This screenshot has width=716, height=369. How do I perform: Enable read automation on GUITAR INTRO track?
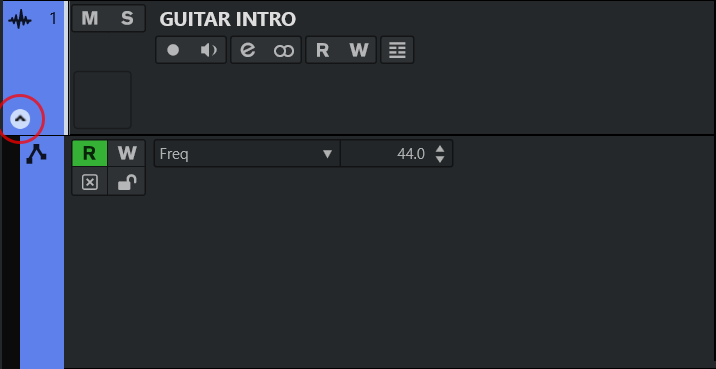323,50
